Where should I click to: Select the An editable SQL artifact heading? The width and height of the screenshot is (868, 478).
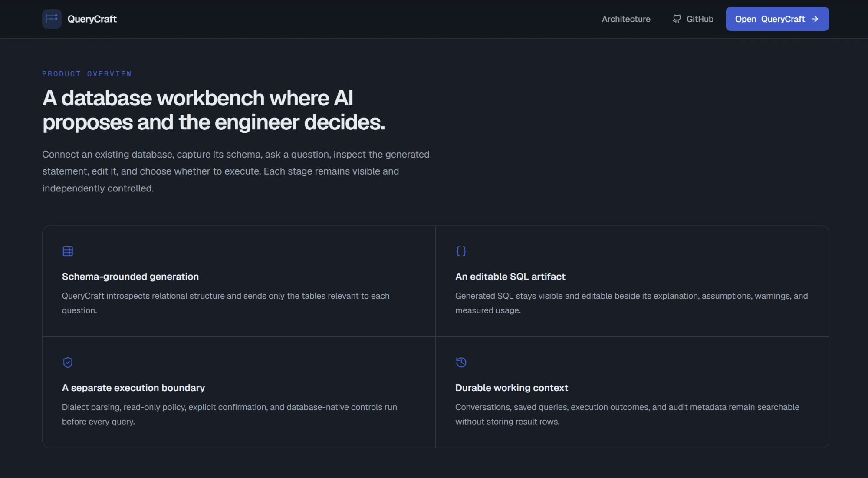pyautogui.click(x=510, y=277)
